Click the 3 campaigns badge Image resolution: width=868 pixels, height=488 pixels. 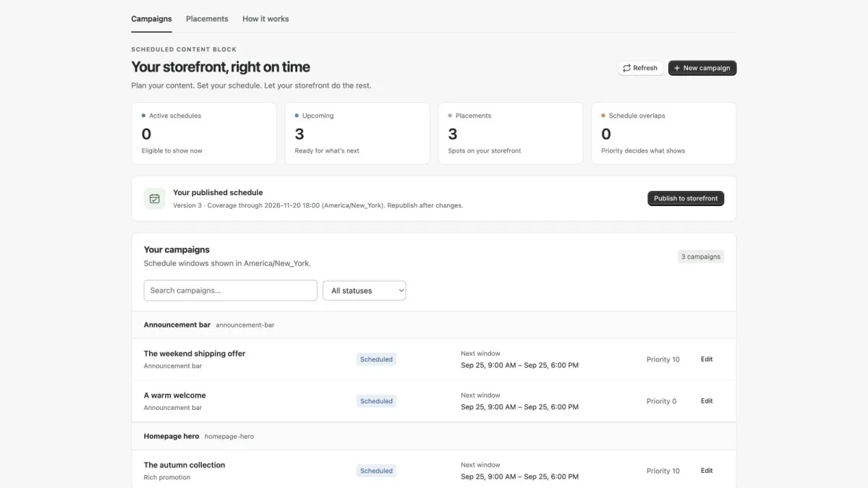pos(701,257)
